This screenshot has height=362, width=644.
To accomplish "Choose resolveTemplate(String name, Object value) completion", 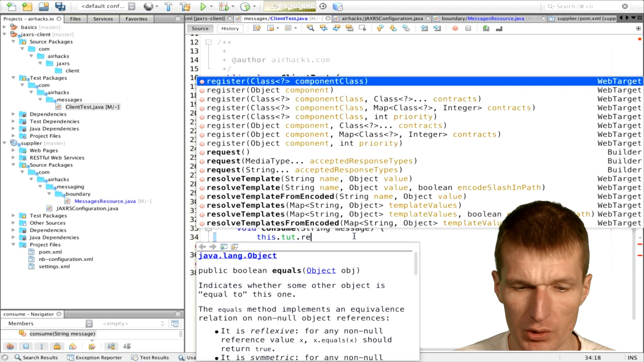I will coord(420,179).
